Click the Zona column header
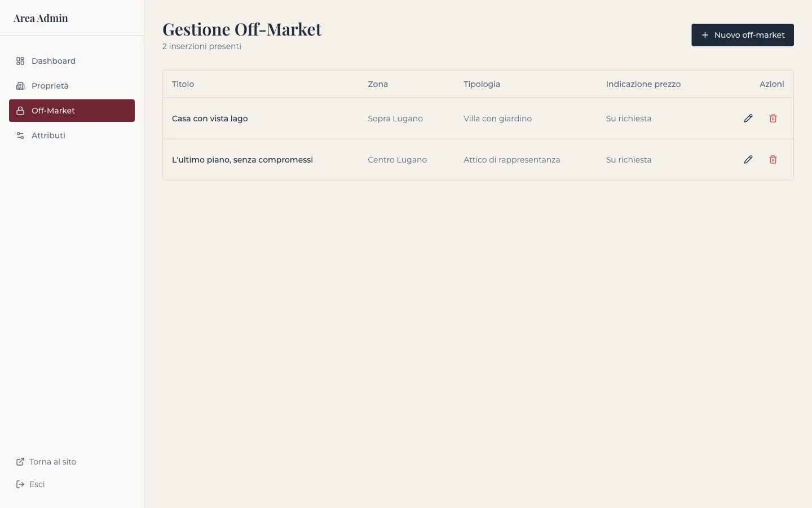812x508 pixels. [378, 84]
